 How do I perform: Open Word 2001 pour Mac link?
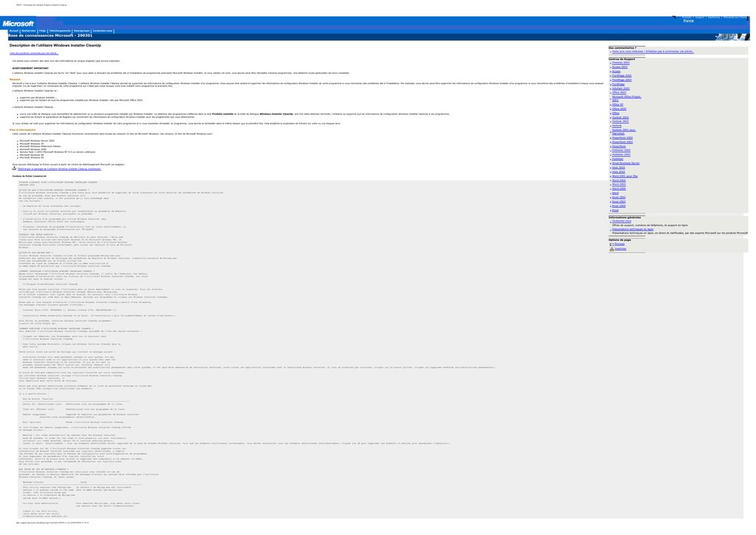625,176
